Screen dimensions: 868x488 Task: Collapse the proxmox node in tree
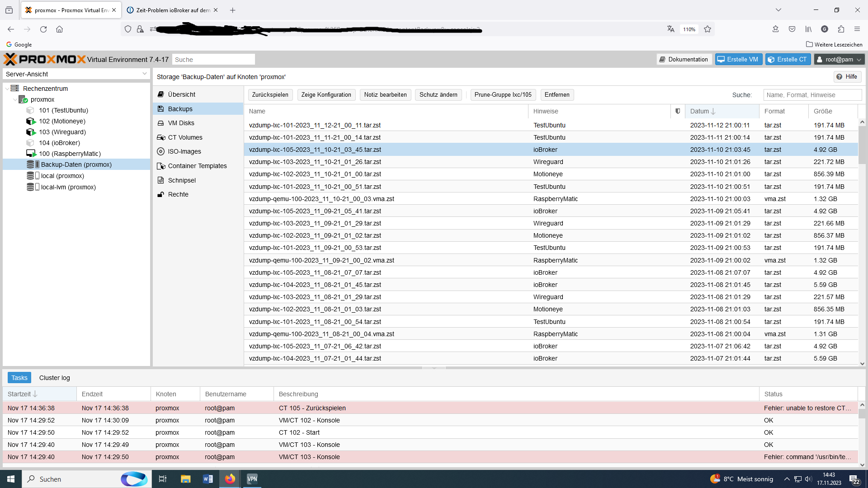[15, 99]
